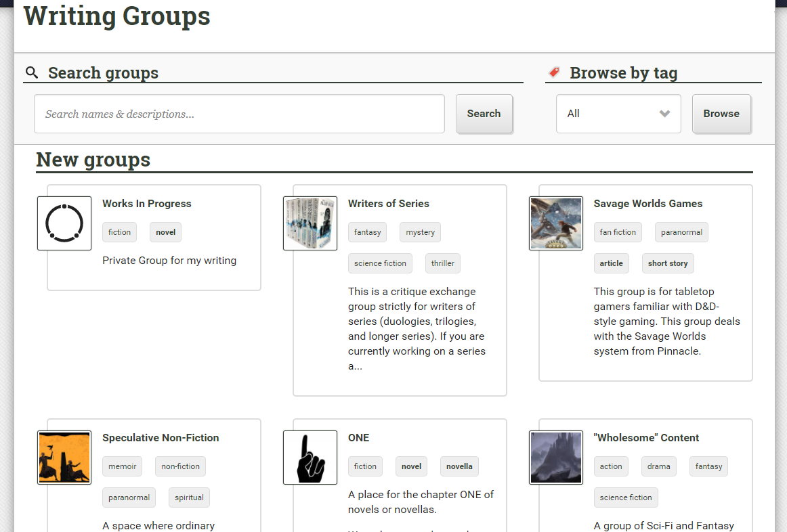Open the All tag dropdown
Image resolution: width=787 pixels, height=532 pixels.
click(x=618, y=114)
